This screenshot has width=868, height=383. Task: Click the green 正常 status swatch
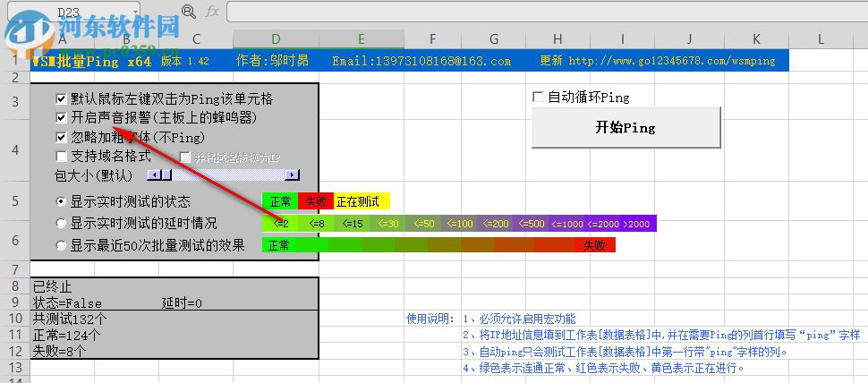tap(280, 201)
